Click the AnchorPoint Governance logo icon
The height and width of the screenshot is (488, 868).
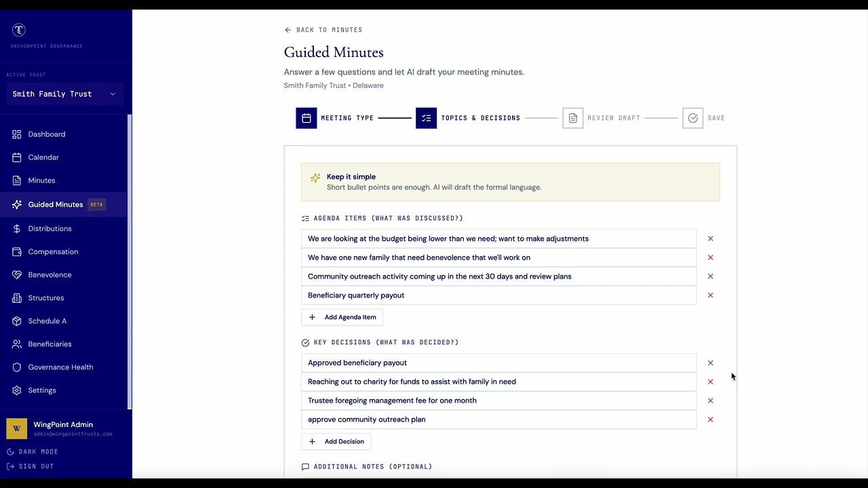click(x=18, y=30)
